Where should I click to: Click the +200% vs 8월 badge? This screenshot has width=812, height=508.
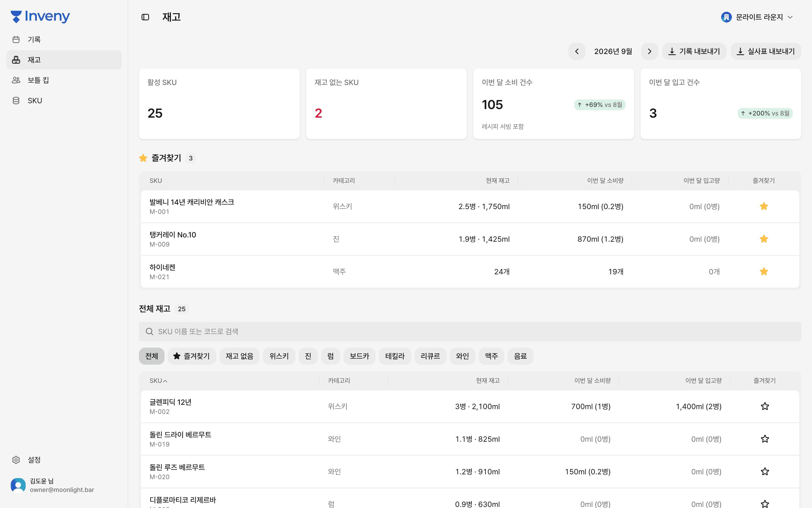click(x=765, y=114)
